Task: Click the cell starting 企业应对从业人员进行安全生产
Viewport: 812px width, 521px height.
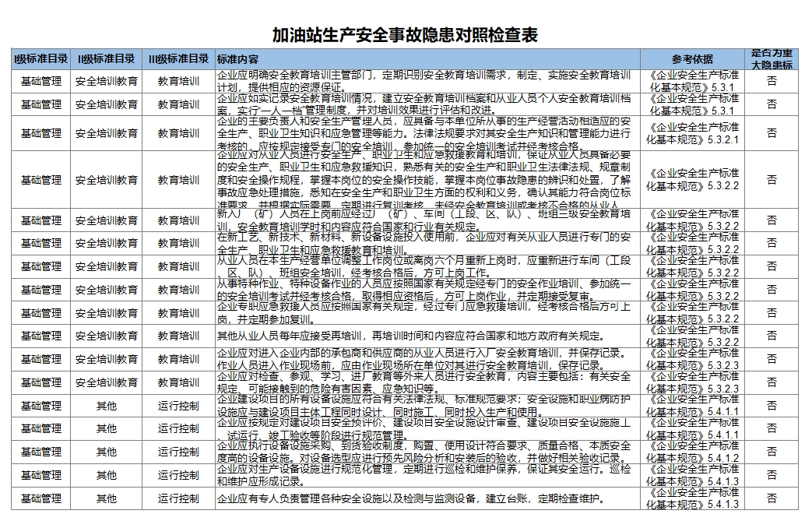Action: click(427, 180)
